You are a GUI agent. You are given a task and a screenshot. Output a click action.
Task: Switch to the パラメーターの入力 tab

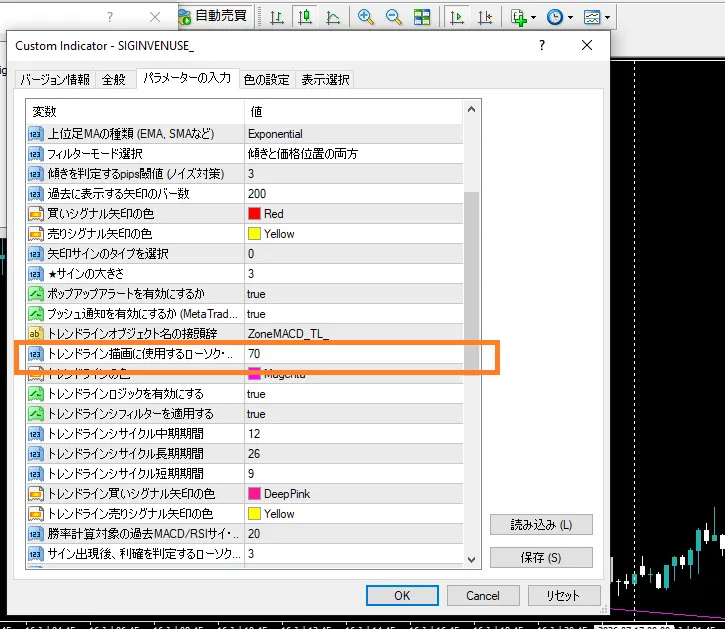(187, 78)
